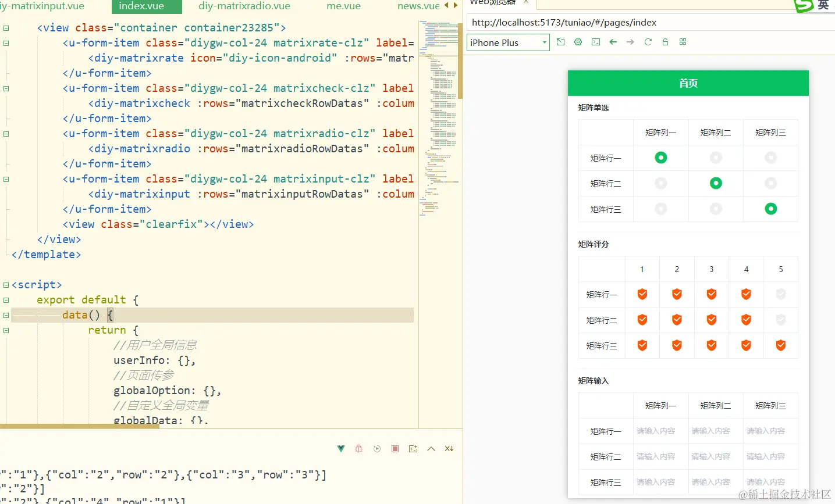Click the red bug debug icon
835x504 pixels.
tap(358, 449)
